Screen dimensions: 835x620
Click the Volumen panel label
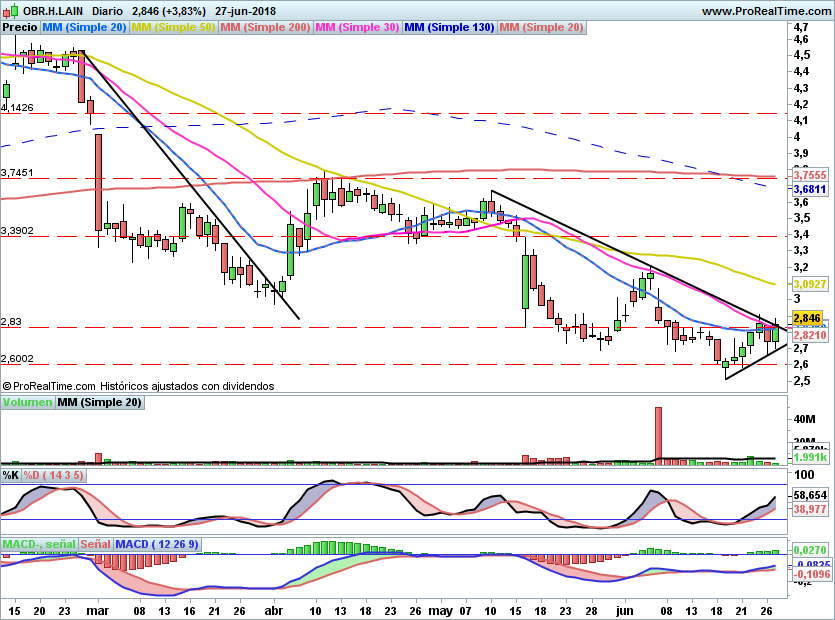27,402
